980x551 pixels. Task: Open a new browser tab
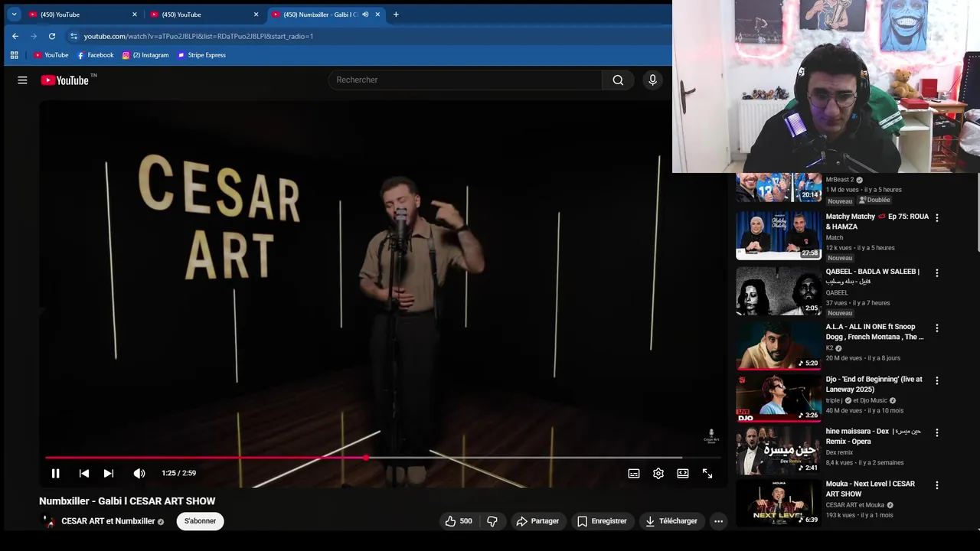[x=396, y=15]
